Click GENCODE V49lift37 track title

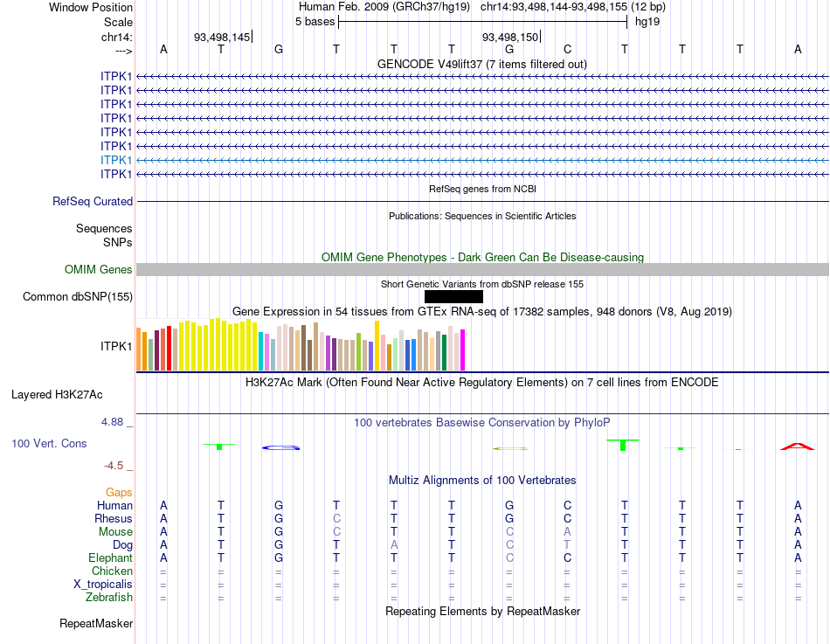click(x=482, y=64)
